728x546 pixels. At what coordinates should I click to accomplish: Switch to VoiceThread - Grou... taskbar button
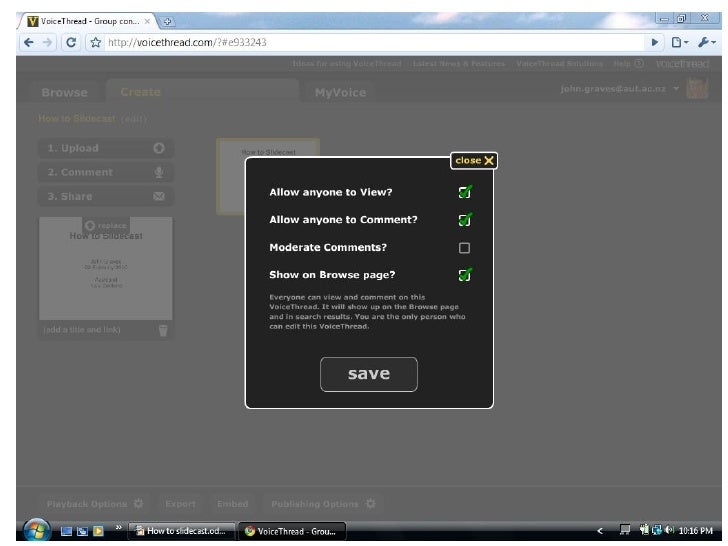click(292, 532)
